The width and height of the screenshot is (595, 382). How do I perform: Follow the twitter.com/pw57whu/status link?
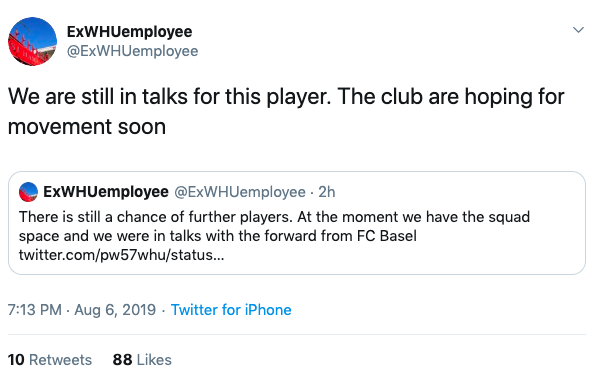121,255
